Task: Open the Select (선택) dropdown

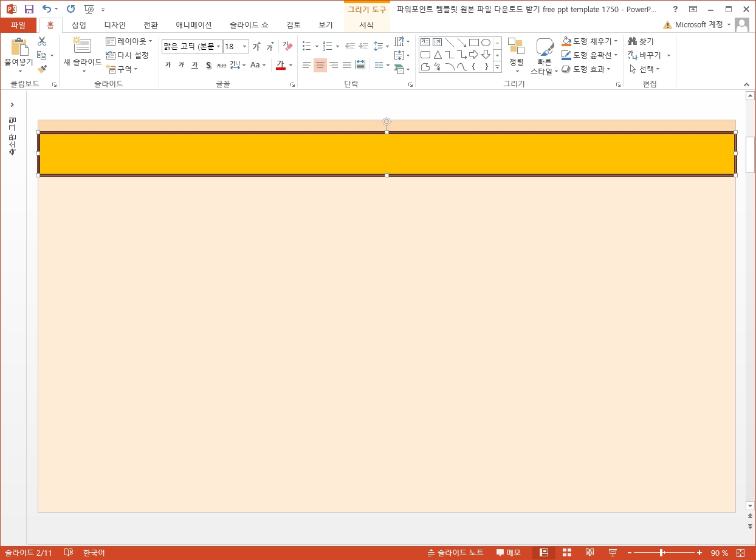Action: coord(644,69)
